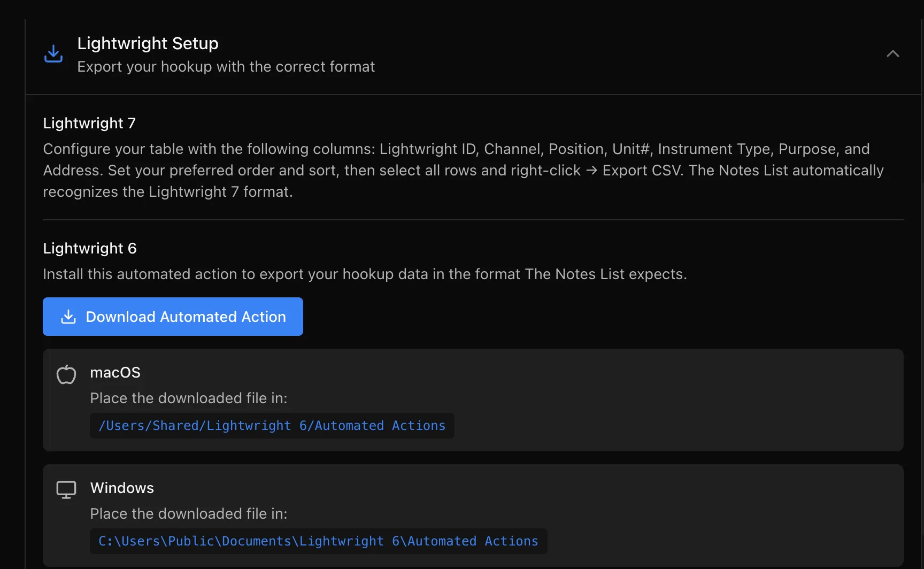This screenshot has height=569, width=924.
Task: Click the macOS apple icon
Action: coord(66,374)
